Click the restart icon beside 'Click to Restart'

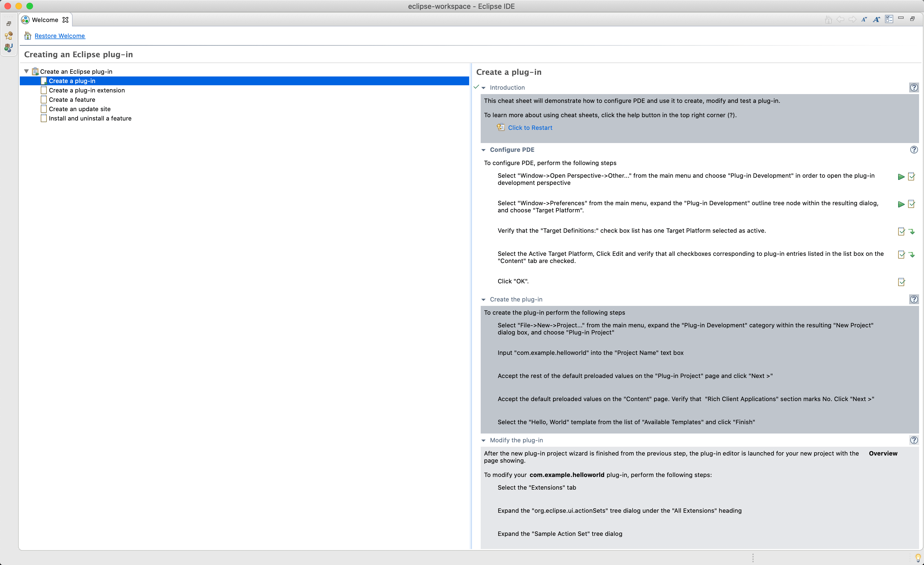(501, 128)
